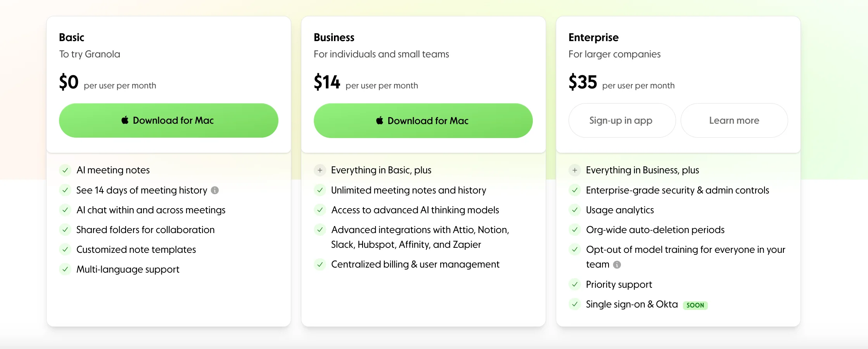Click 'AI meeting notes' feature text

coord(113,170)
